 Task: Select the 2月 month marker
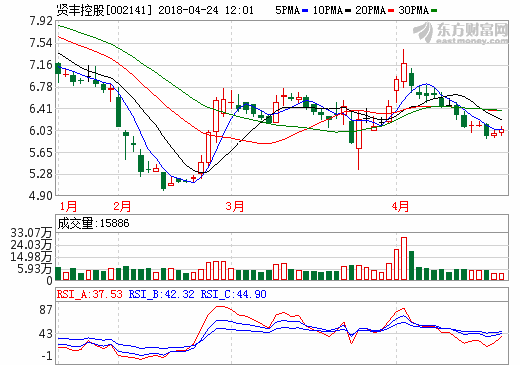pyautogui.click(x=122, y=207)
